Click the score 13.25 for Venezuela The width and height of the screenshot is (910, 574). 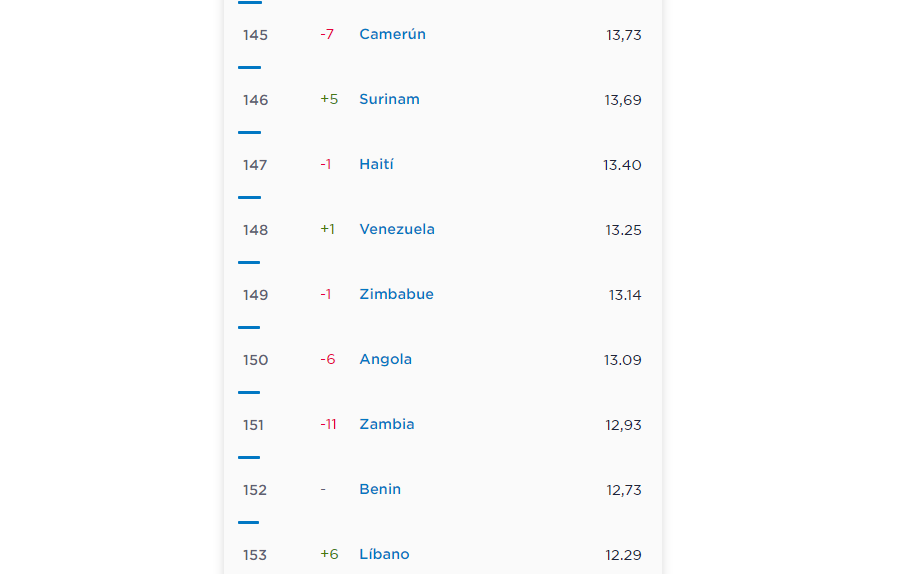pyautogui.click(x=623, y=230)
